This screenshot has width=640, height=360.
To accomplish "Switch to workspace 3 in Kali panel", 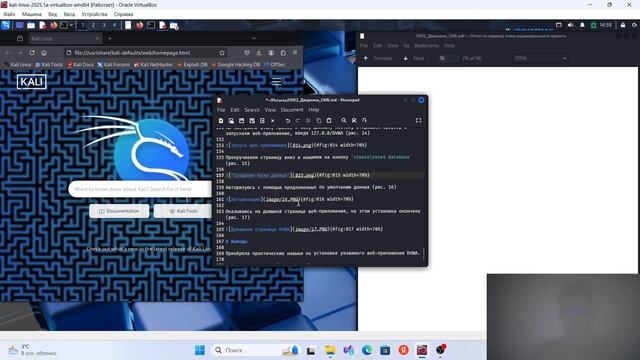I will click(x=104, y=25).
